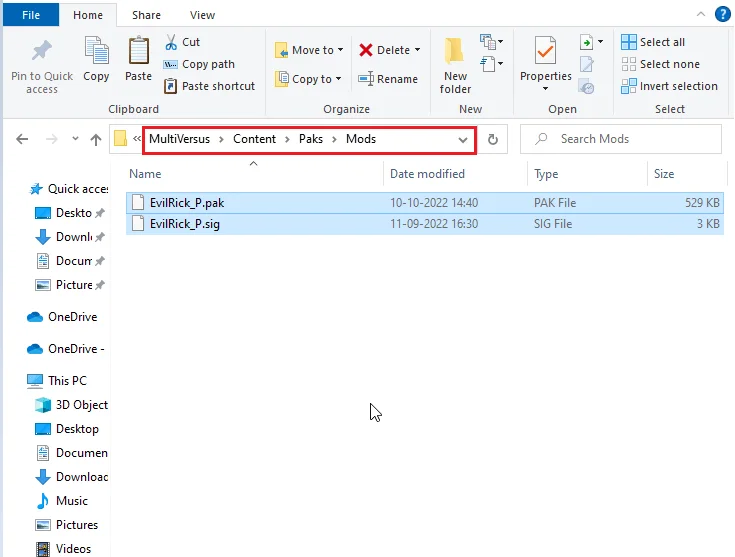Open the Move to menu
Viewport: 735px width, 557px height.
[x=309, y=50]
